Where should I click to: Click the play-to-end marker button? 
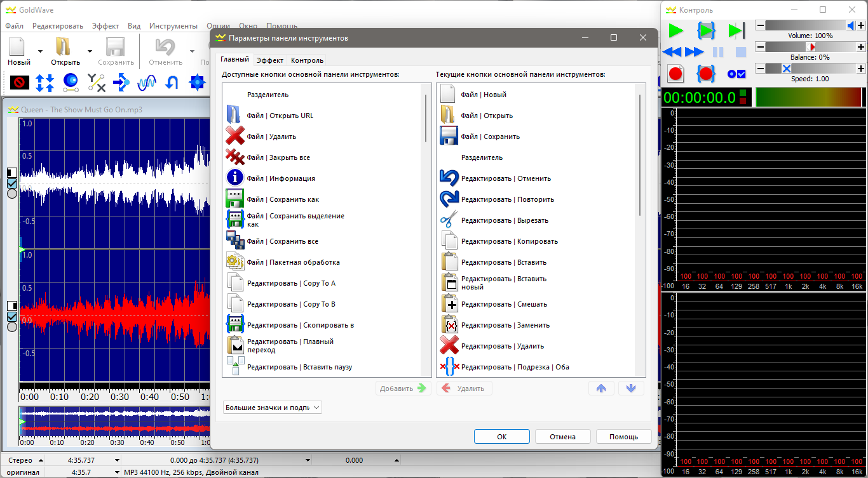(x=736, y=30)
